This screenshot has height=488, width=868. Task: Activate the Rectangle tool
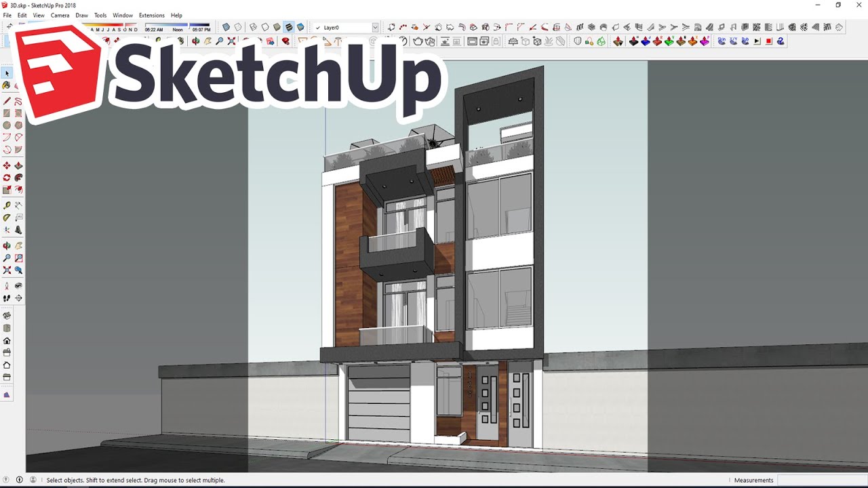coord(7,113)
